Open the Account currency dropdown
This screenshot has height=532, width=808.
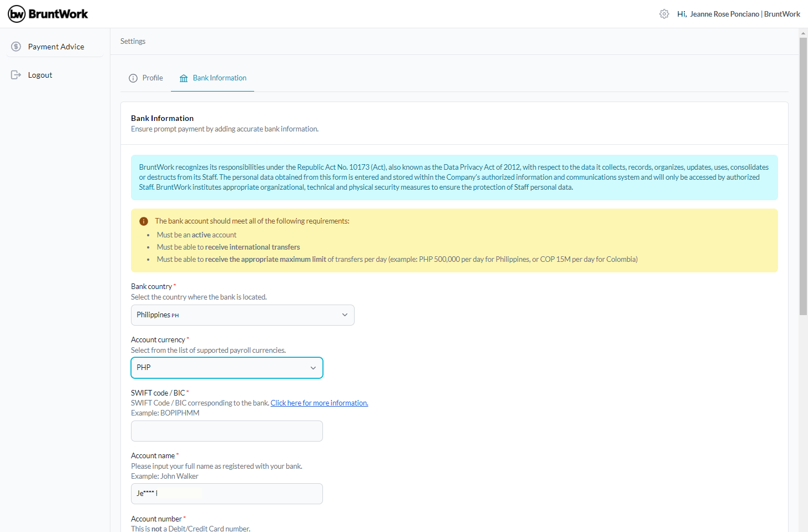tap(227, 368)
